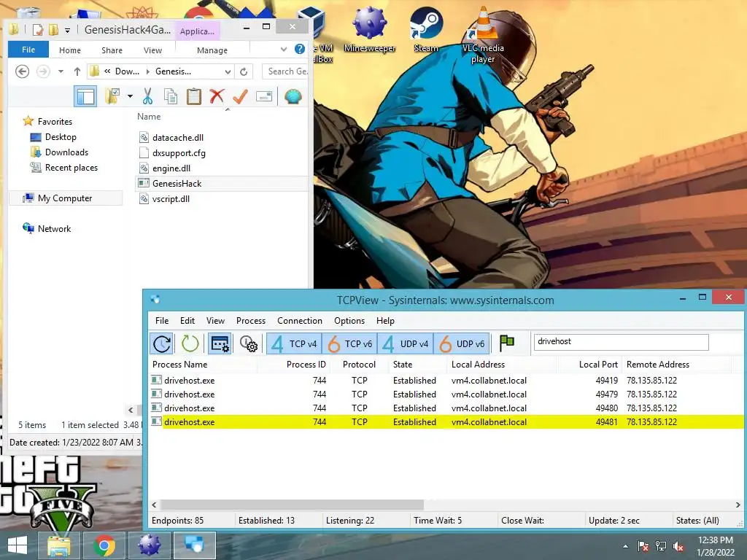Open TCPView Help menu
This screenshot has width=747, height=560.
click(385, 321)
